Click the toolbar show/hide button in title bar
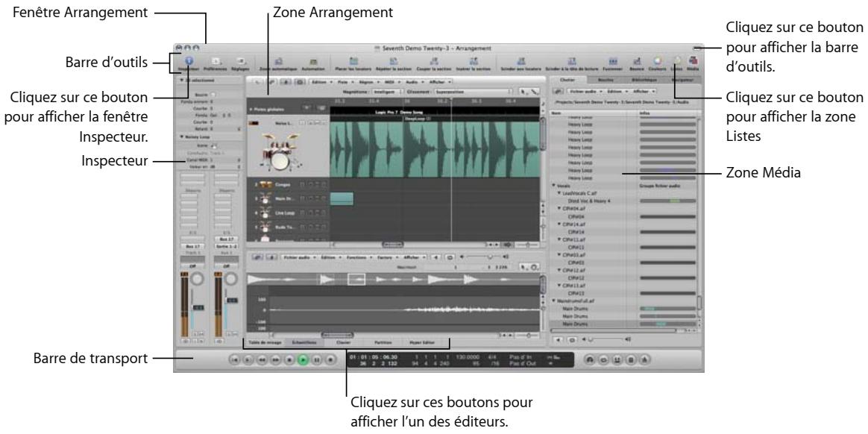 pos(697,48)
